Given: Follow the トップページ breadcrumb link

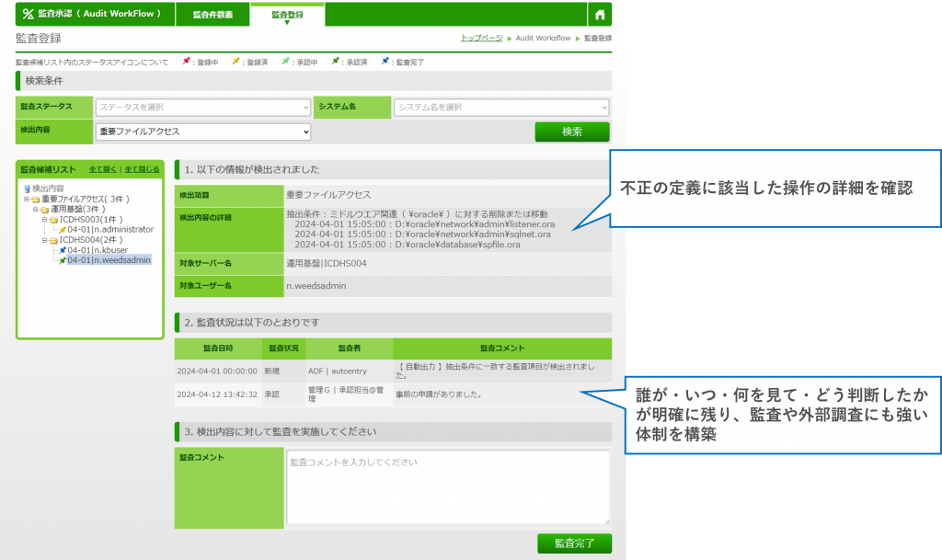Looking at the screenshot, I should point(481,39).
